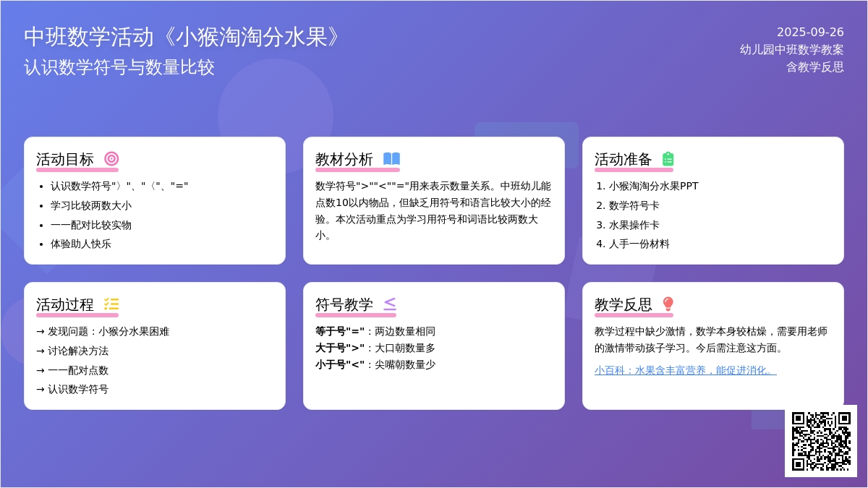
Task: Click the purple less-than-or-equal icon beside 符号教学
Action: tap(390, 304)
